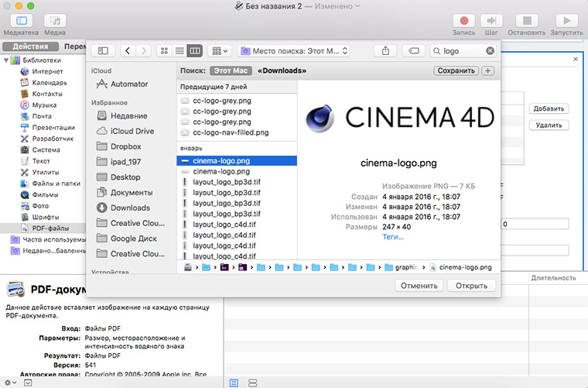Image resolution: width=588 pixels, height=388 pixels.
Task: Select first layout_logo_c4d.tif file
Action: click(237, 225)
